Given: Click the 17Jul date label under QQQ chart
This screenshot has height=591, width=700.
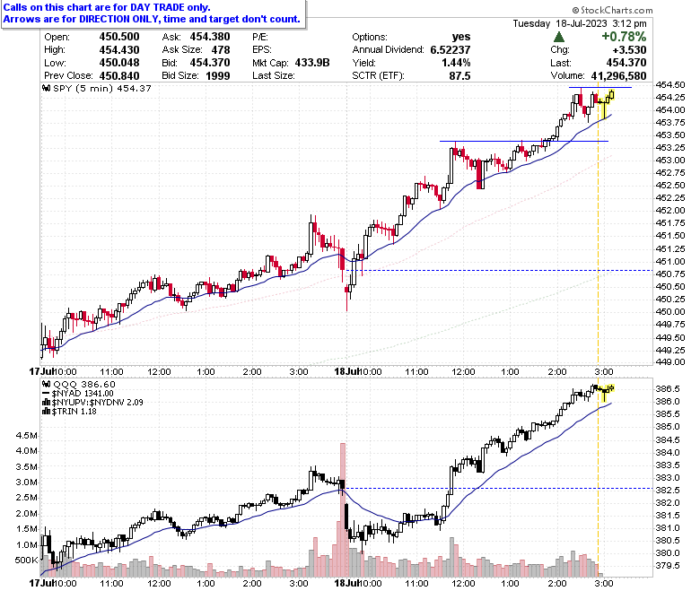Looking at the screenshot, I should click(41, 583).
